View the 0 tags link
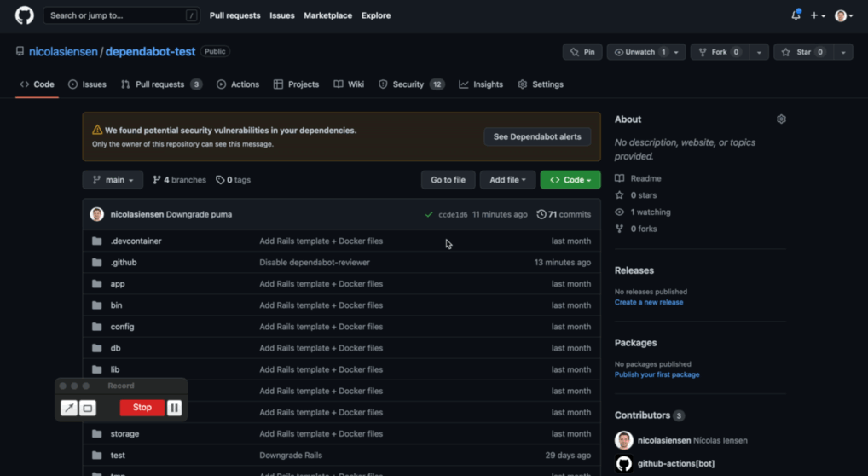 233,179
